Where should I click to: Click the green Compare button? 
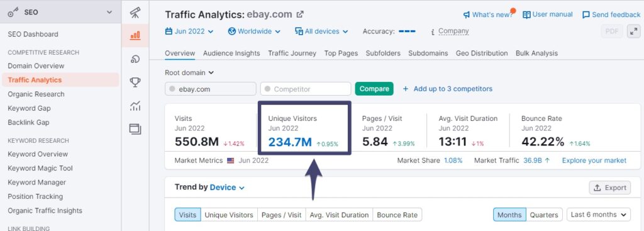374,89
